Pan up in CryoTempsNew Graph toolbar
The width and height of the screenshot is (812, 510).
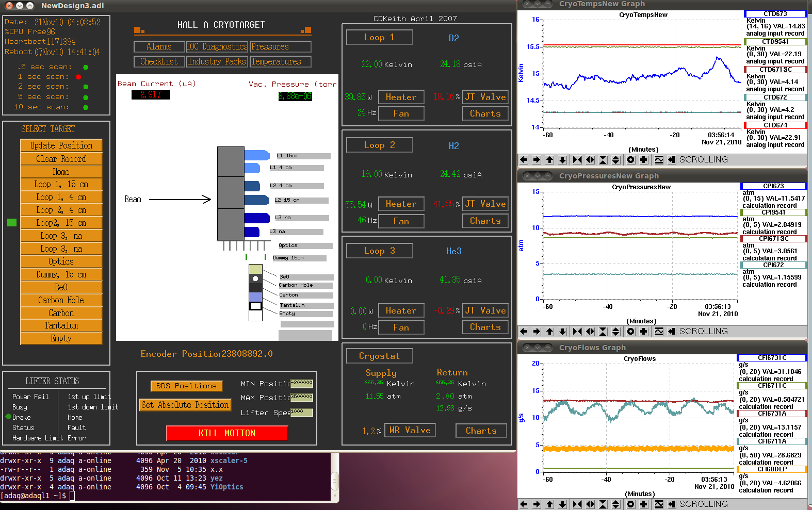click(x=550, y=160)
